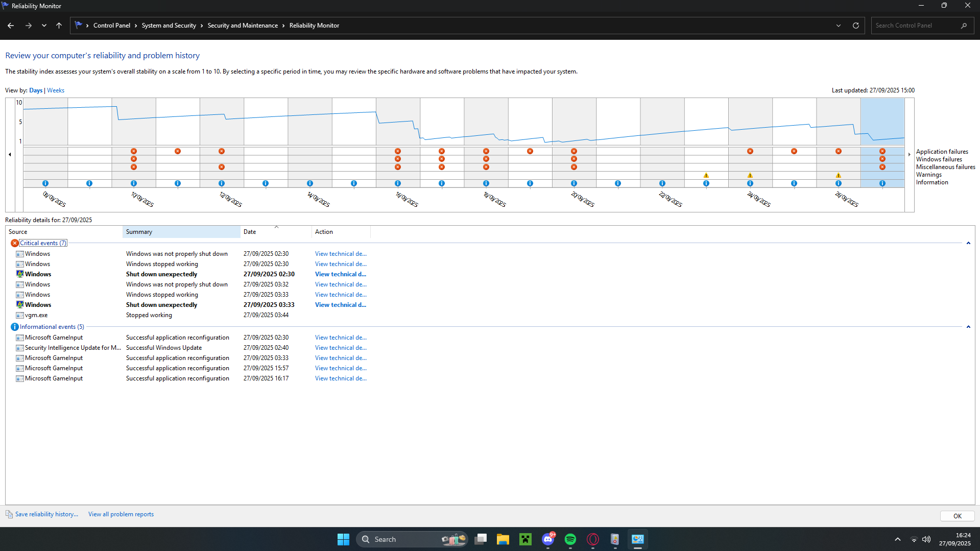
Task: Click the OK button
Action: point(957,516)
